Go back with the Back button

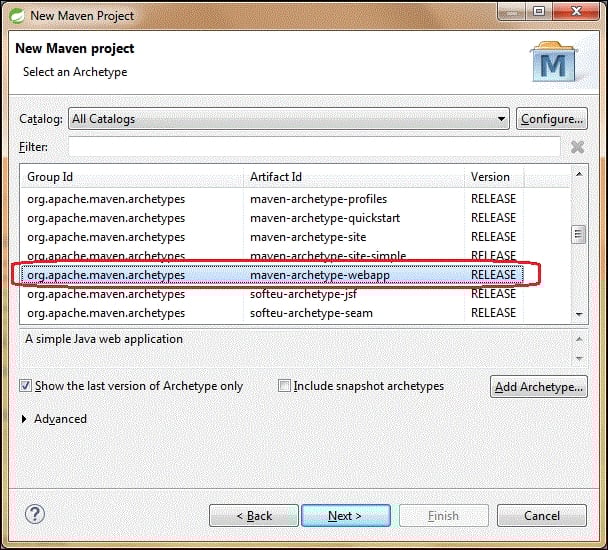(x=253, y=516)
